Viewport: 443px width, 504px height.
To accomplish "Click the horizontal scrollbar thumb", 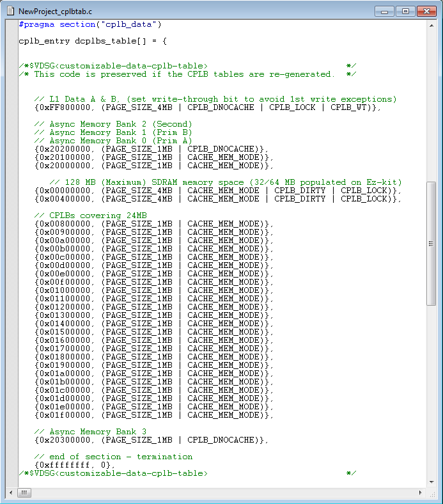I will point(24,493).
